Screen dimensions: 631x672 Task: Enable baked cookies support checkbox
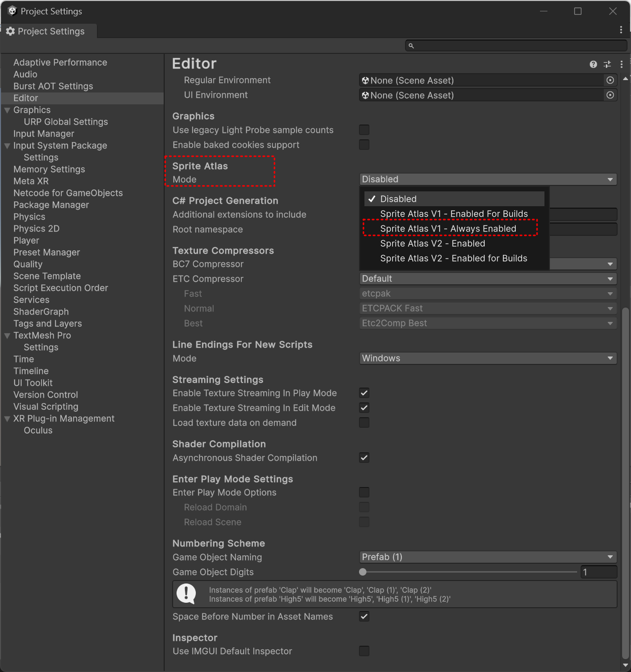(364, 145)
